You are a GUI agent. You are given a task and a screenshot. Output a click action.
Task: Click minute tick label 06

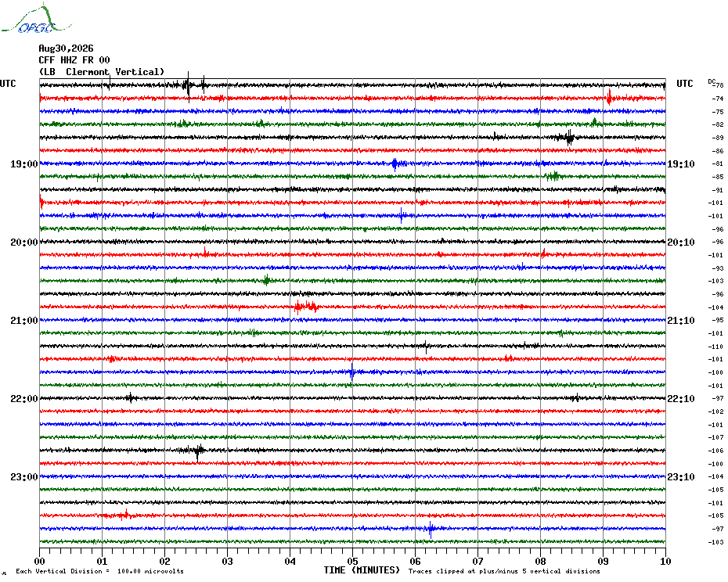coord(415,561)
